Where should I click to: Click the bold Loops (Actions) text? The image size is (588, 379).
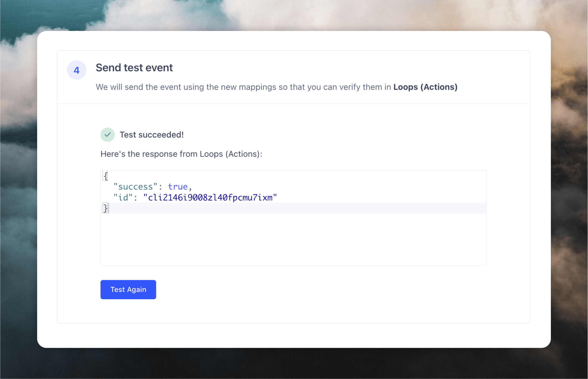coord(425,87)
